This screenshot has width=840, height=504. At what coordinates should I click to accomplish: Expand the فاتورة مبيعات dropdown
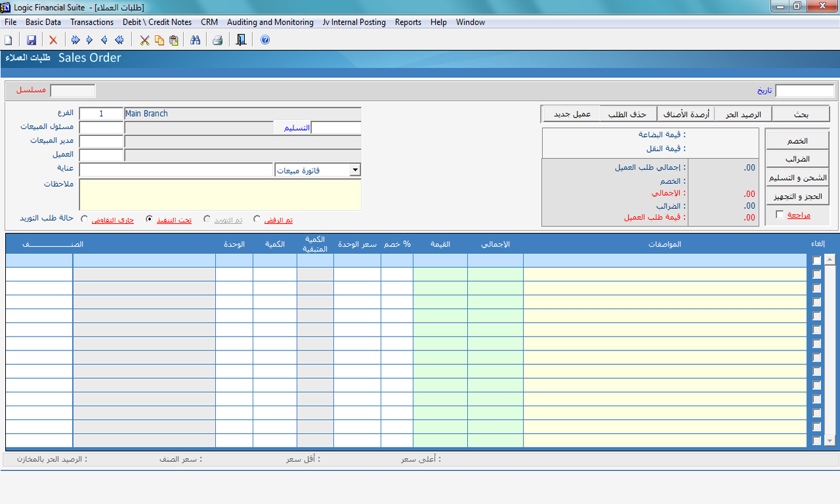point(355,171)
